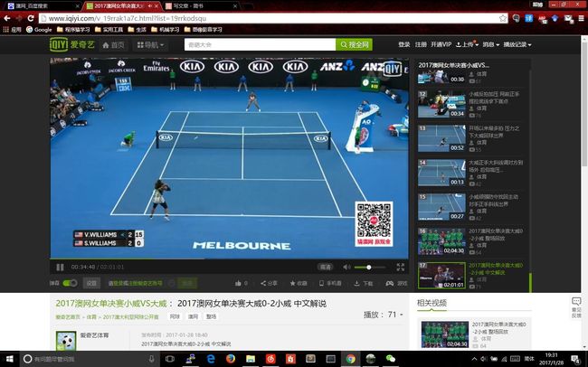The width and height of the screenshot is (588, 367).
Task: Click the 注册 register link
Action: (421, 44)
